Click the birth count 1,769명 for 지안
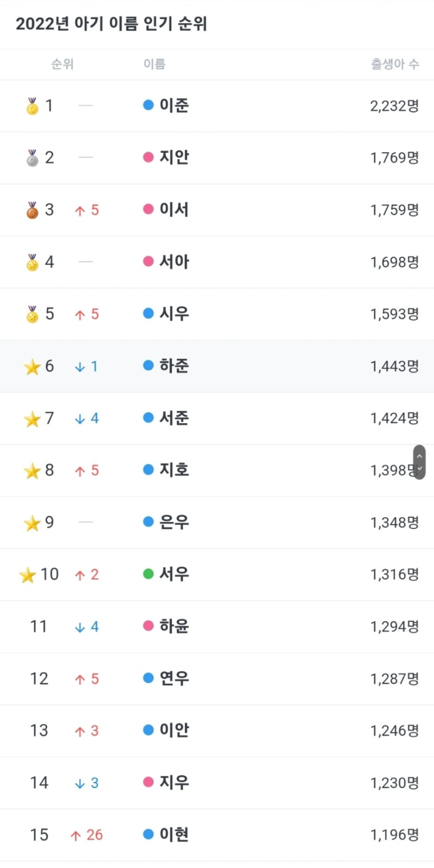Image resolution: width=434 pixels, height=868 pixels. (394, 158)
